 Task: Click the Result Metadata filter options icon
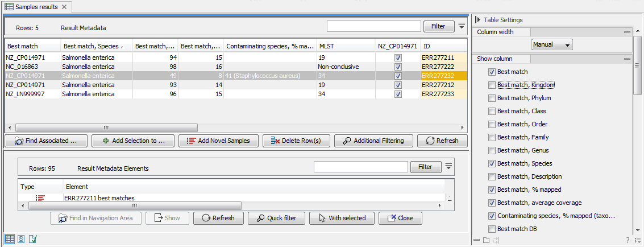click(462, 26)
